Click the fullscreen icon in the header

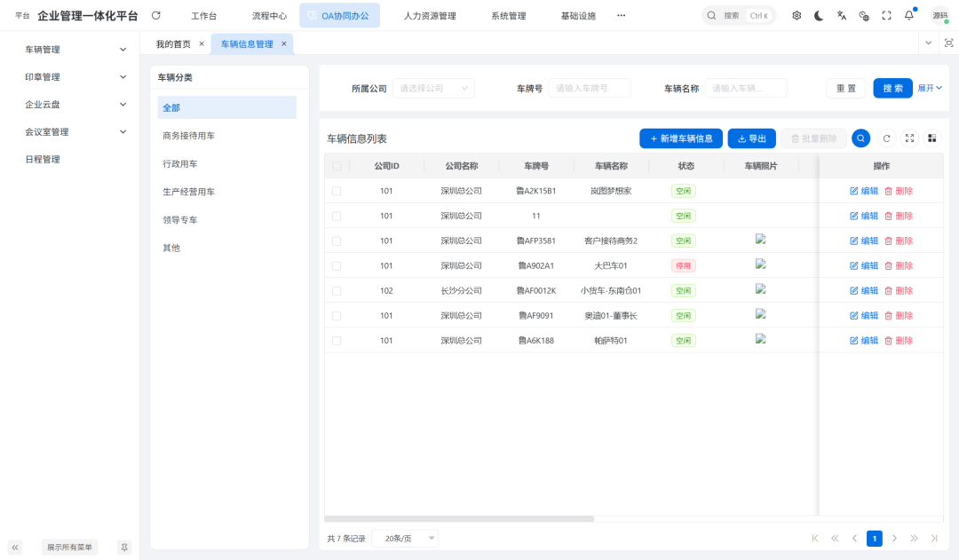(886, 15)
